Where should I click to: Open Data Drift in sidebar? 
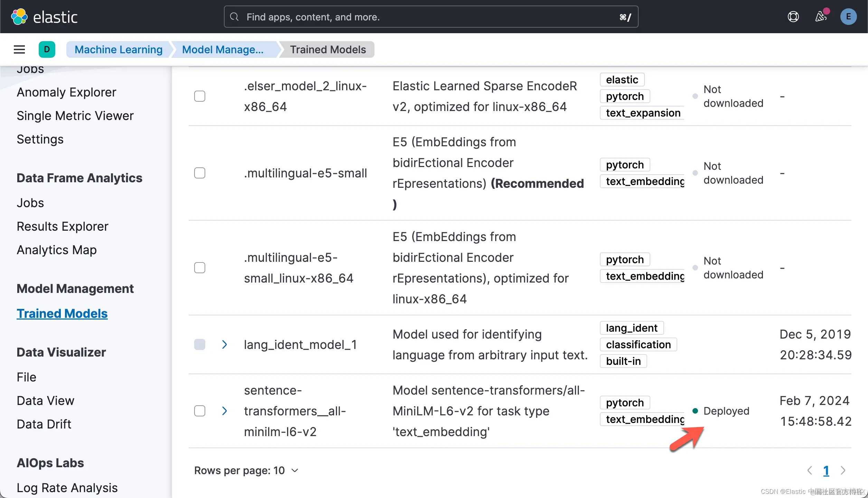44,424
